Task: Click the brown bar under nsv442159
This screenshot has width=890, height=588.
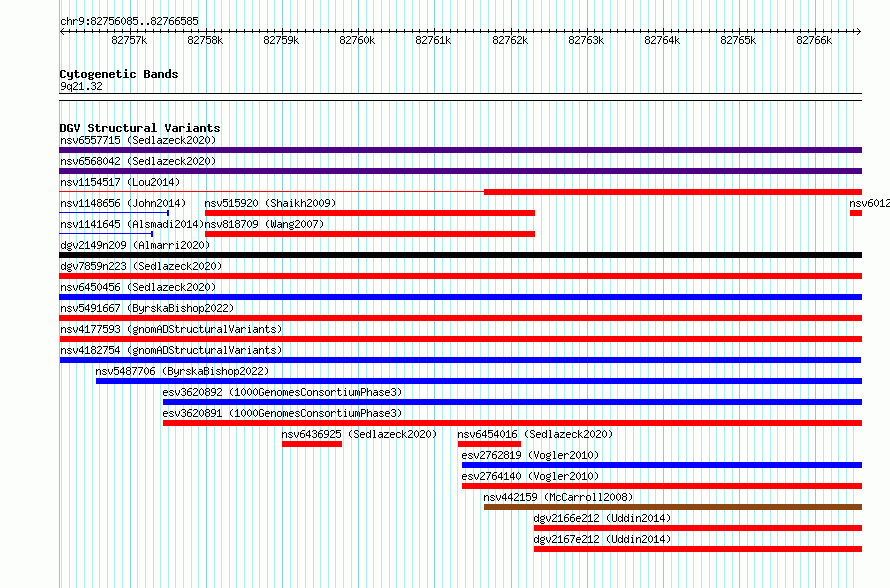Action: click(x=673, y=507)
